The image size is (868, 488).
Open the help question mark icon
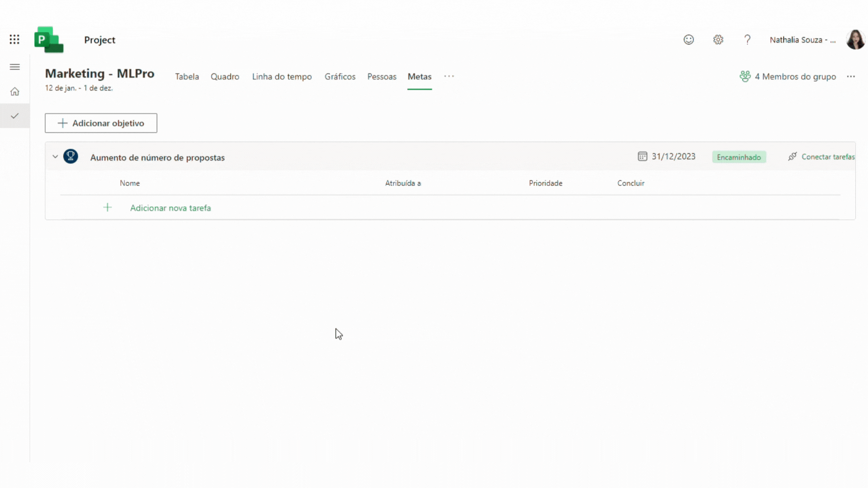click(747, 40)
